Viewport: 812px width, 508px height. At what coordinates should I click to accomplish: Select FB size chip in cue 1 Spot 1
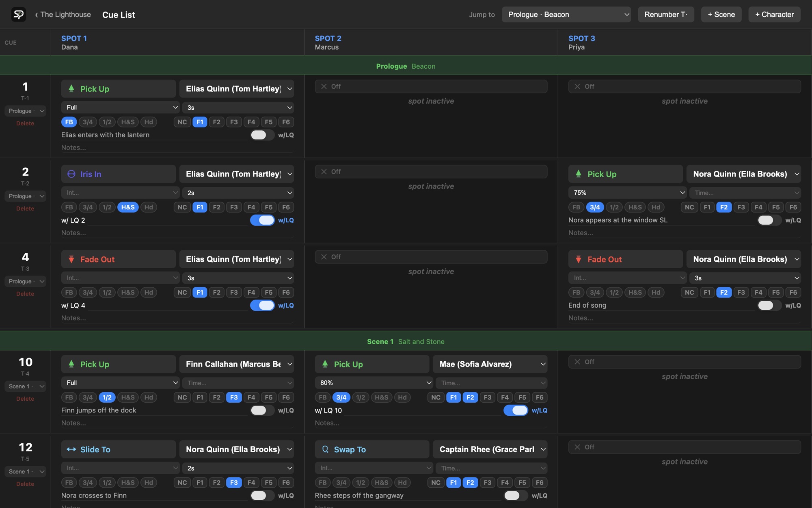(x=69, y=122)
